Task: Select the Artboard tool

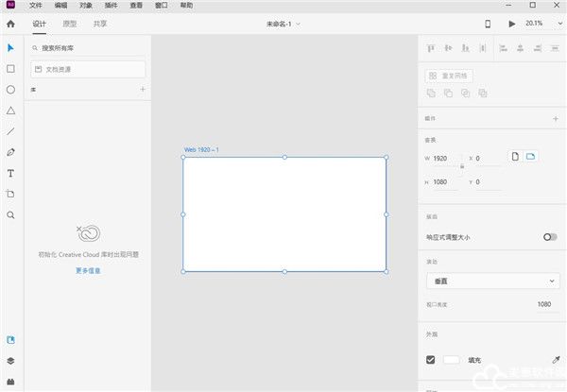Action: coord(10,194)
